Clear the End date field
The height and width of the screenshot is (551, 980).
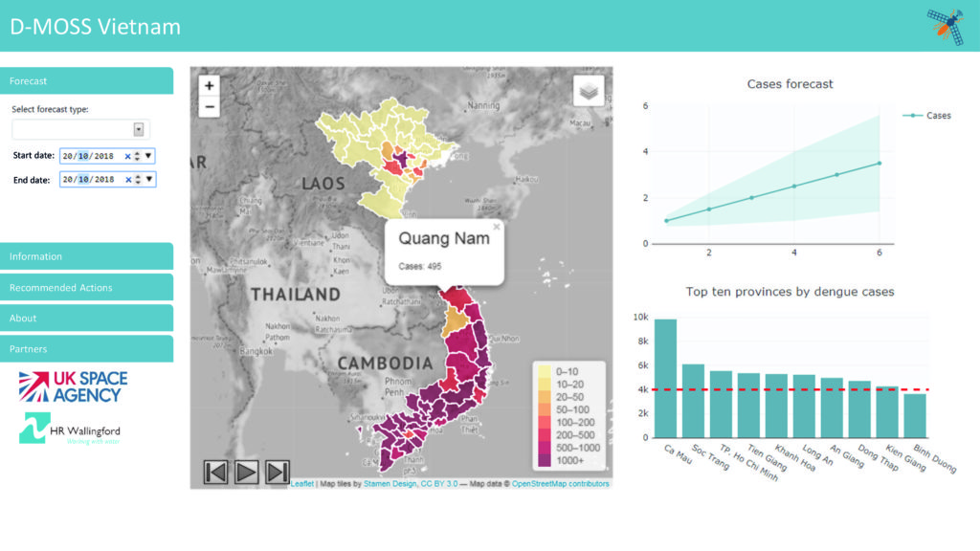coord(128,180)
